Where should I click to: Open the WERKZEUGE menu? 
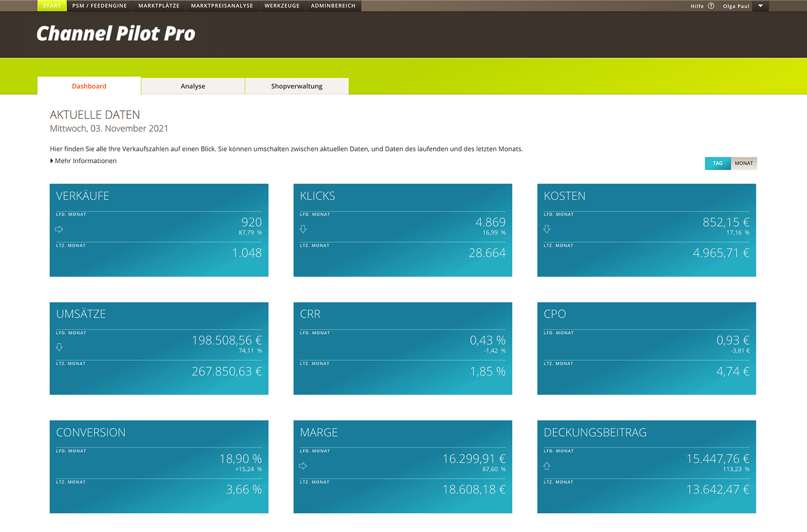pos(282,6)
